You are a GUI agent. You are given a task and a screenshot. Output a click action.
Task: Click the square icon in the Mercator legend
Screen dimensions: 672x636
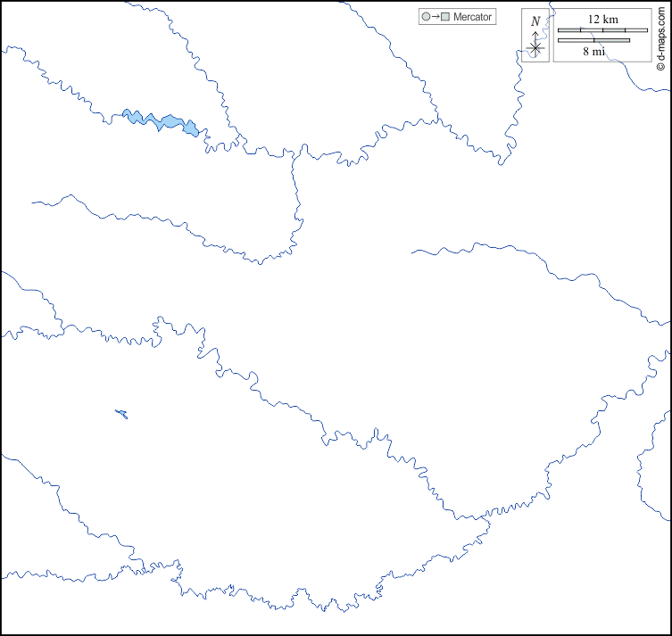coord(445,17)
